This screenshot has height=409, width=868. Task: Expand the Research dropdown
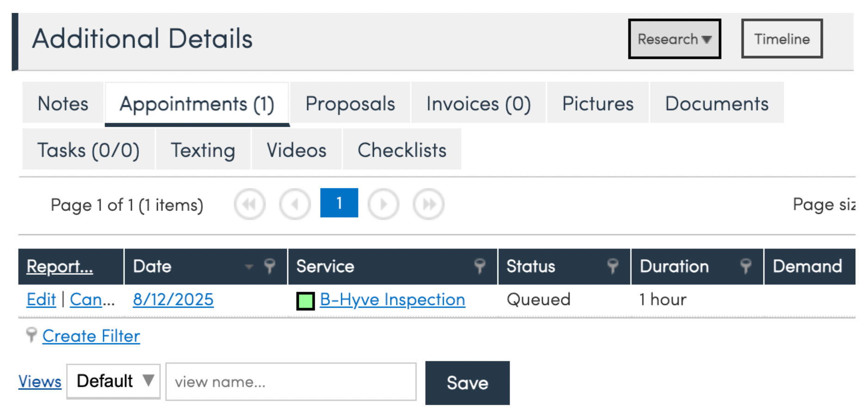tap(674, 39)
